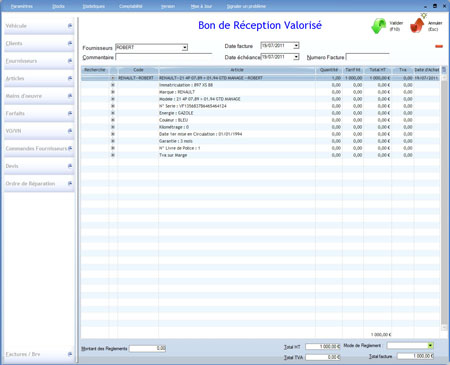
Task: Click the light bulb hint icon
Action: (424, 15)
